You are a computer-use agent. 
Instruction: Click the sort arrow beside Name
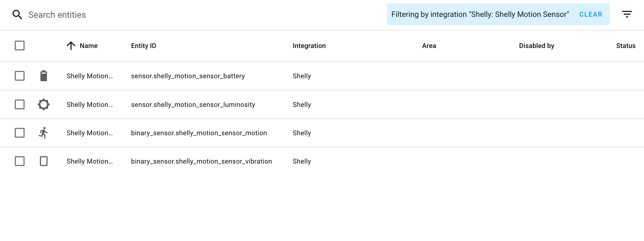pyautogui.click(x=71, y=46)
